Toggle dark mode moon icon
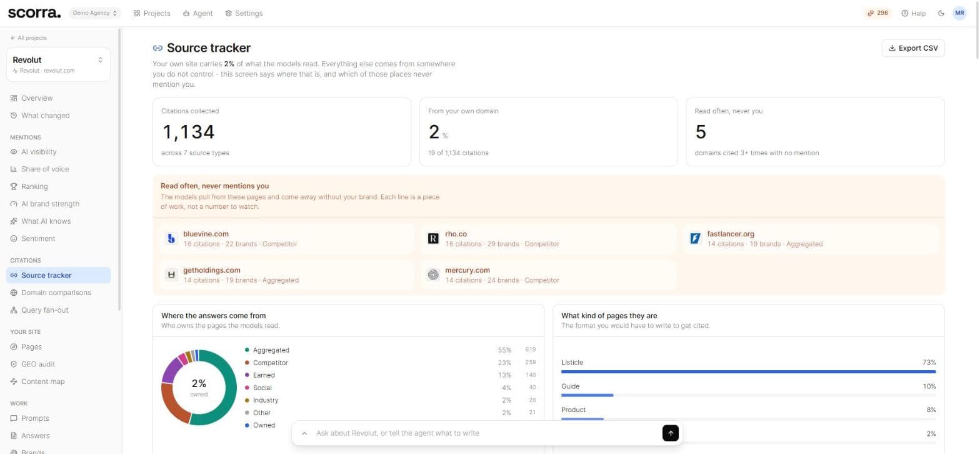The image size is (980, 454). pyautogui.click(x=941, y=13)
